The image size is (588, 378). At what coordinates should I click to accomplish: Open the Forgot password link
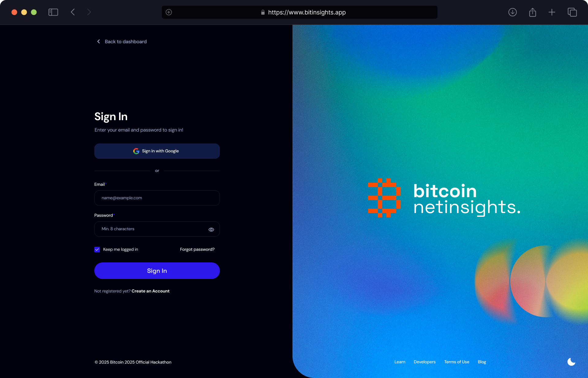click(197, 249)
